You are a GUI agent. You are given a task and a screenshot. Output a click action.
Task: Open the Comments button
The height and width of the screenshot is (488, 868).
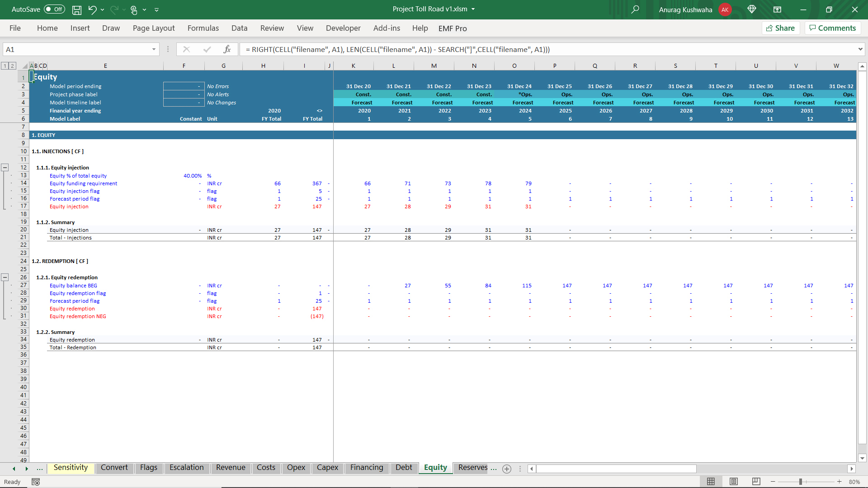[x=832, y=28]
